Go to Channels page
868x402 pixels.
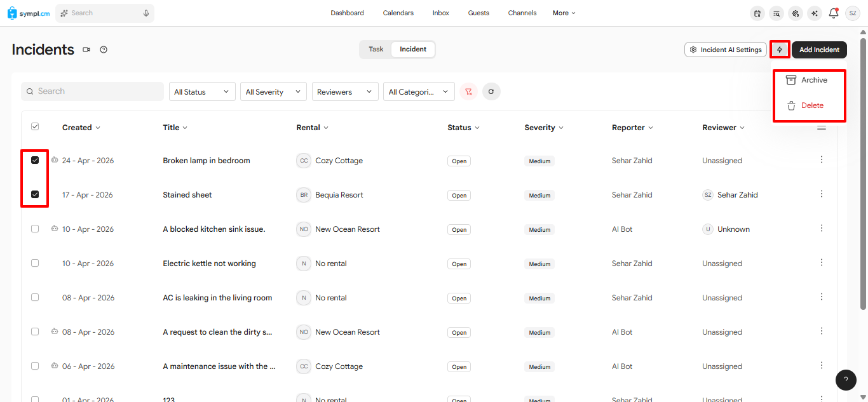[522, 13]
